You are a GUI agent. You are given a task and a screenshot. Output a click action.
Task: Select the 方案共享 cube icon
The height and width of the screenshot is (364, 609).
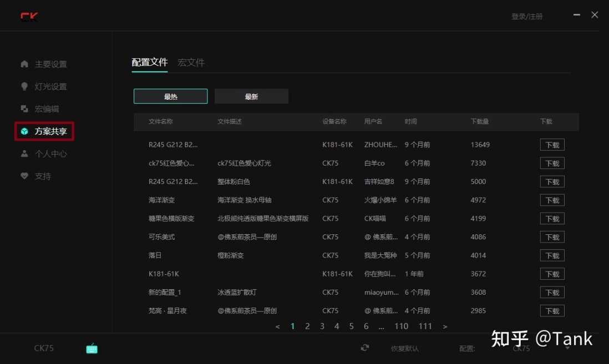tap(24, 131)
